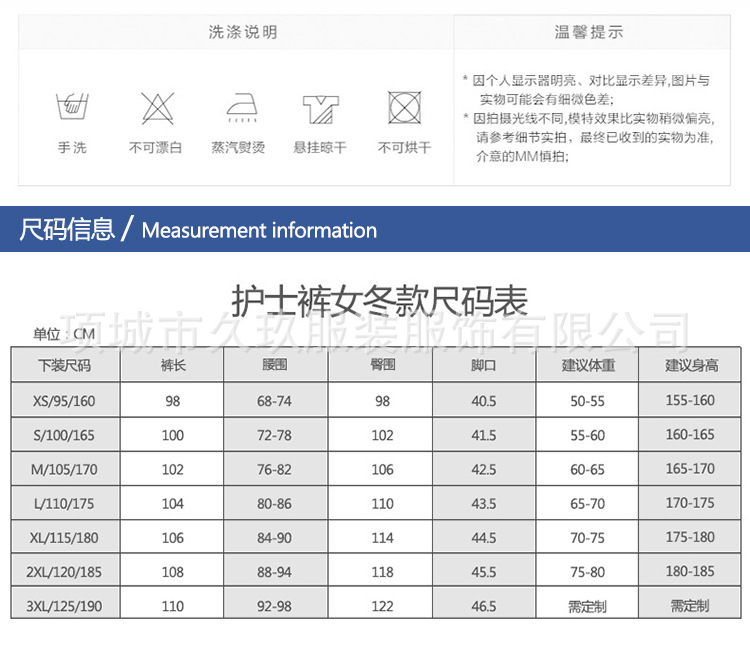Click waist value 68-74
Image resolution: width=750 pixels, height=648 pixels.
(274, 401)
